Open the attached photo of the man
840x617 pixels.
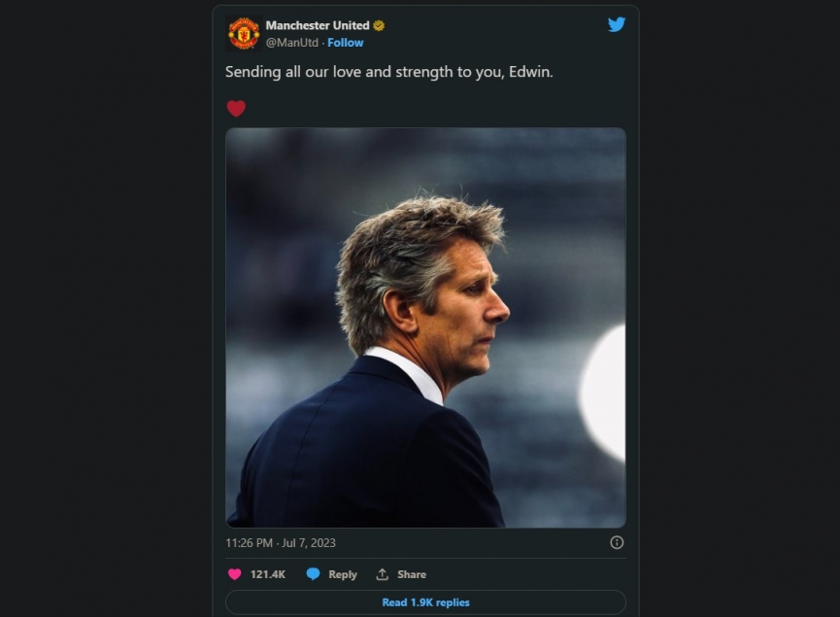pos(425,327)
